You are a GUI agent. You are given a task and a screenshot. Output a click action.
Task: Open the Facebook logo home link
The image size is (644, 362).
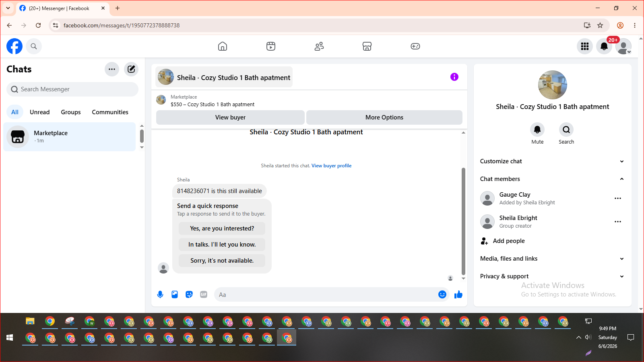(x=14, y=46)
